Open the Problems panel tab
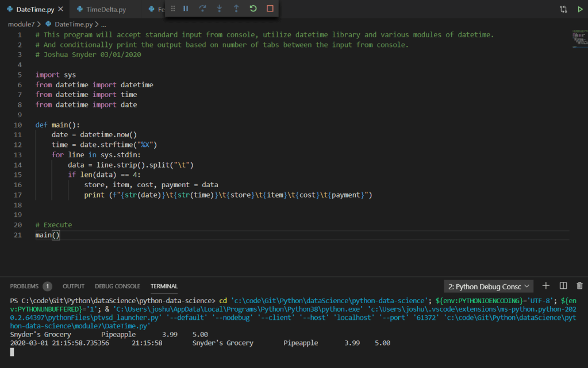 25,286
